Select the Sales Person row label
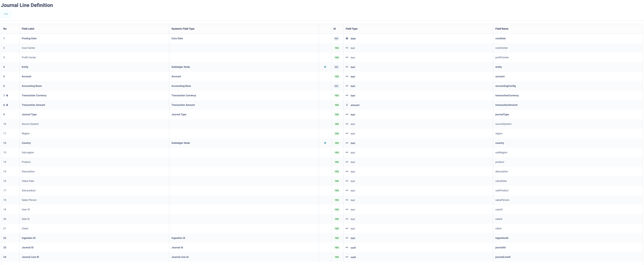644x265 pixels. [x=29, y=200]
